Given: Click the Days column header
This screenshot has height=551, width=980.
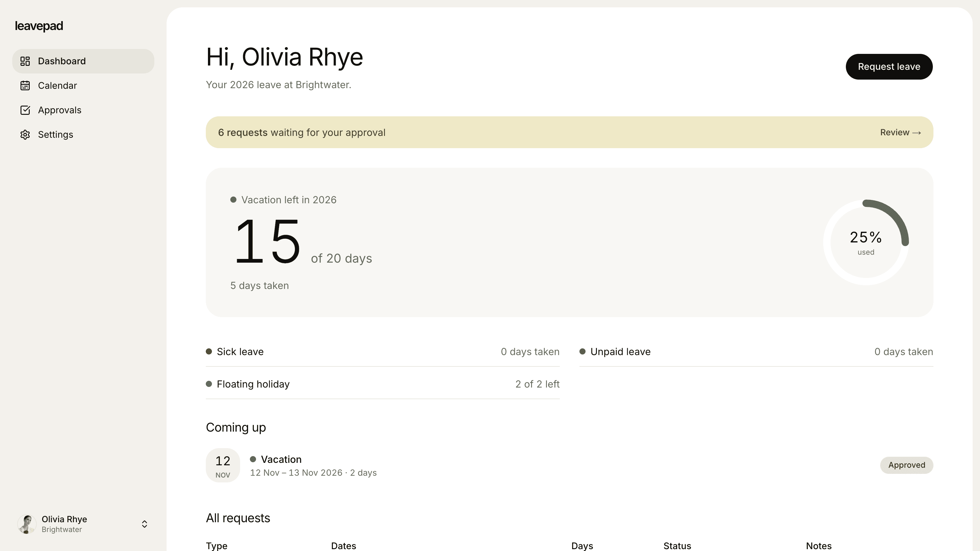Looking at the screenshot, I should coord(582,546).
